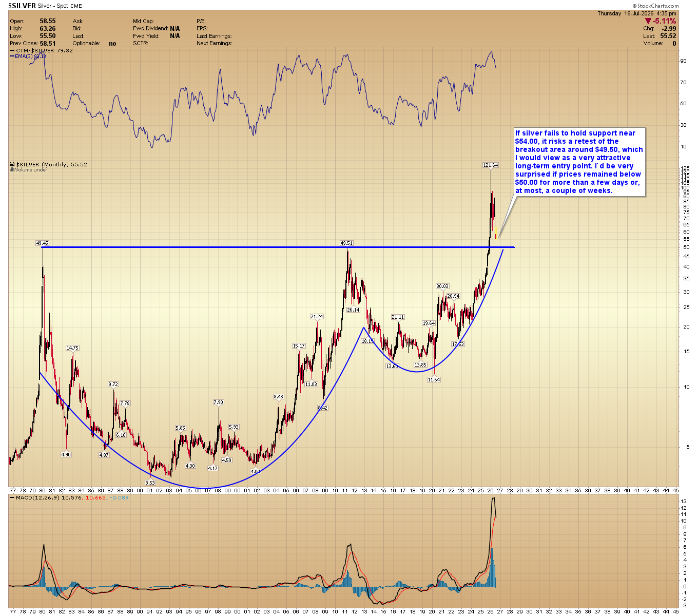Click the 6.16 price label

[x=121, y=435]
